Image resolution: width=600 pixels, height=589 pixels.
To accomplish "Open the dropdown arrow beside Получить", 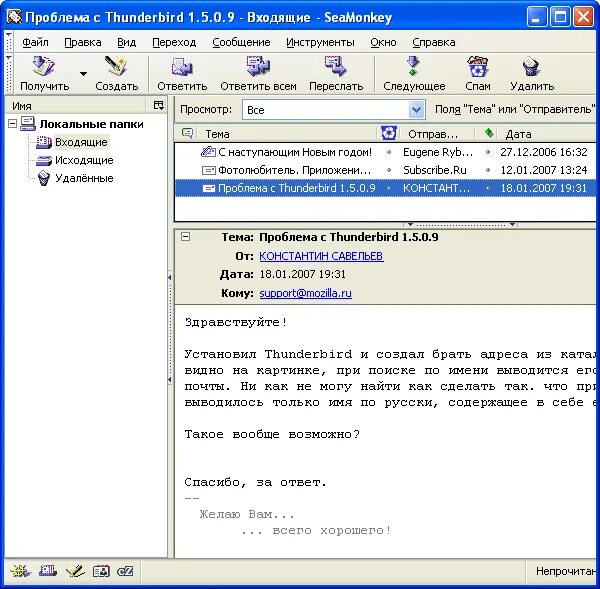I will coord(83,73).
